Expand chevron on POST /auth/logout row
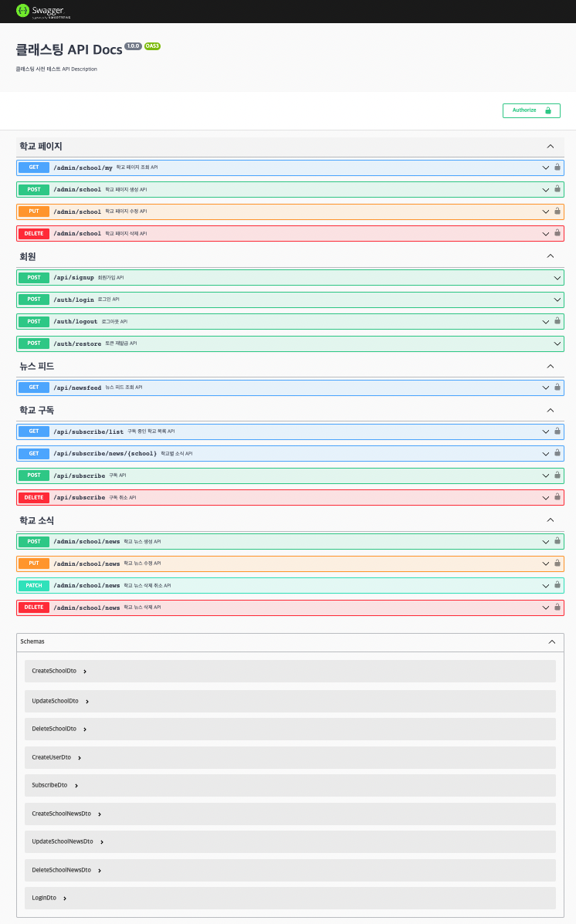Viewport: 576px width, 924px height. (546, 322)
